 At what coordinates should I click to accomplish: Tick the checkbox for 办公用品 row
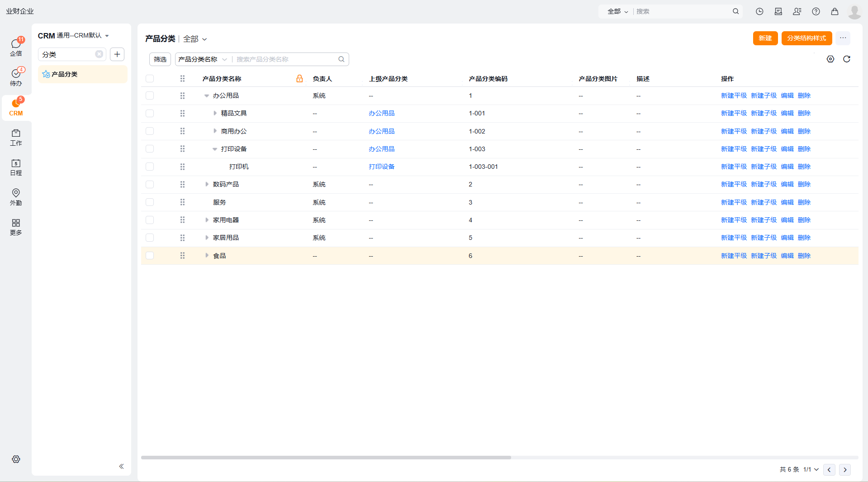(150, 95)
